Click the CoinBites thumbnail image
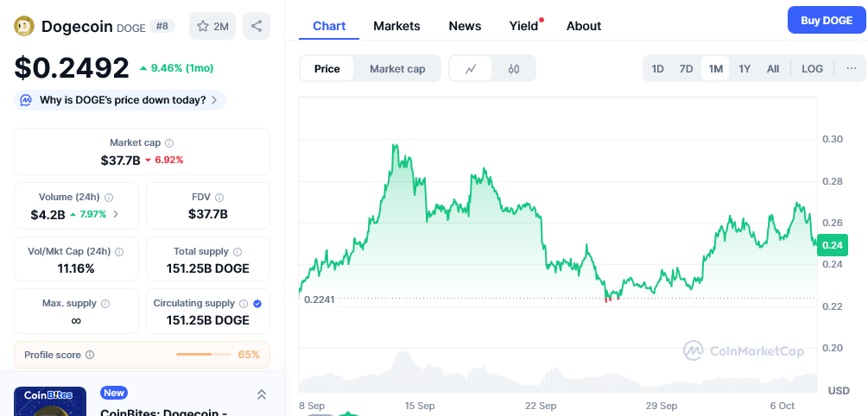The image size is (868, 416). [50, 401]
